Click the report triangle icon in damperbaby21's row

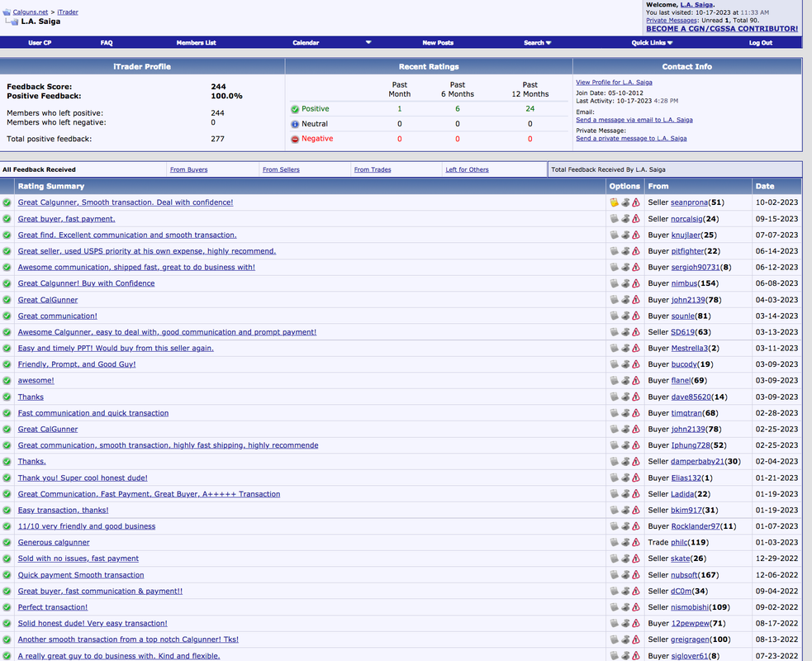636,461
